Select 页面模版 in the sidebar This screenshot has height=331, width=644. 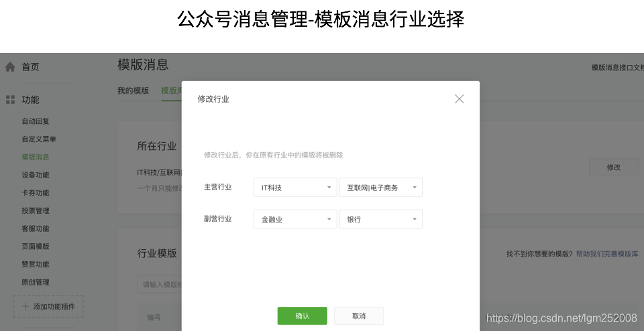click(x=36, y=246)
